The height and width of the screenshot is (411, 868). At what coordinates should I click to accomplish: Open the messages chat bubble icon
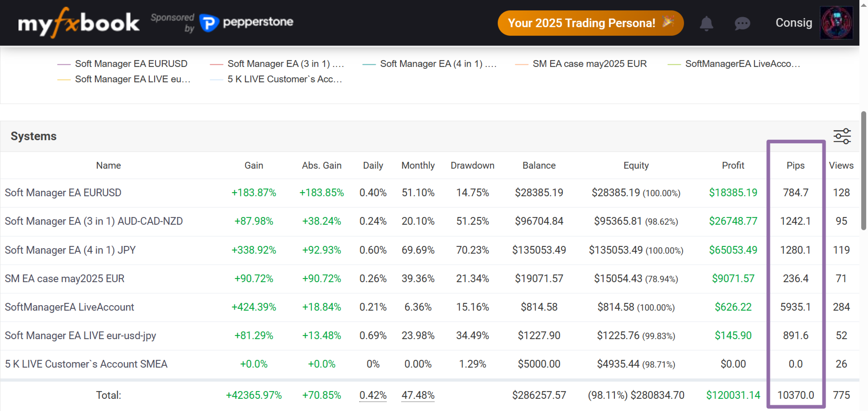(742, 23)
